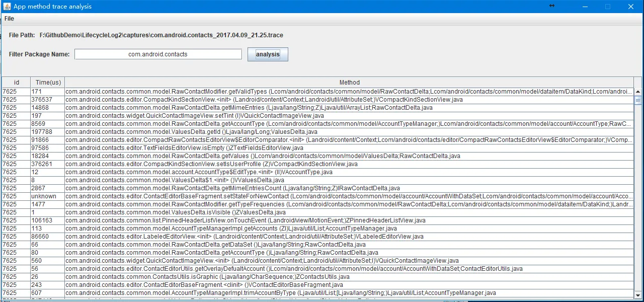This screenshot has height=302, width=644.
Task: Select the ValuesDelta.getId method row
Action: (349, 132)
